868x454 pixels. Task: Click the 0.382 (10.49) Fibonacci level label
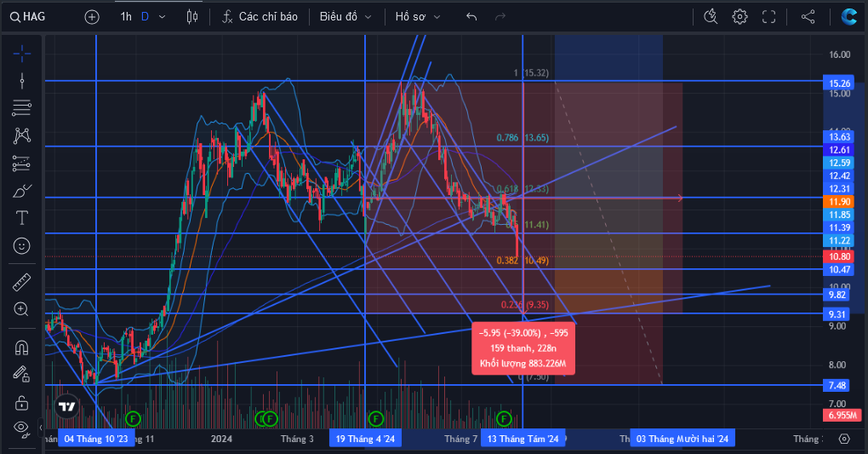coord(523,261)
